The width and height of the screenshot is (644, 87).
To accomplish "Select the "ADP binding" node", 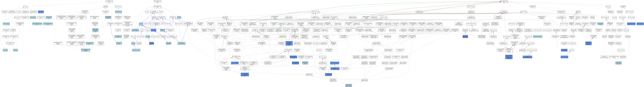I will [5, 50].
